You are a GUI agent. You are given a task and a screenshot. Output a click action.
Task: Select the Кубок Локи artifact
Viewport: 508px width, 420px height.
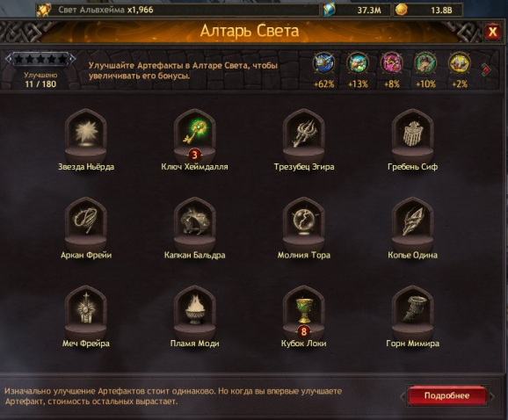click(303, 314)
